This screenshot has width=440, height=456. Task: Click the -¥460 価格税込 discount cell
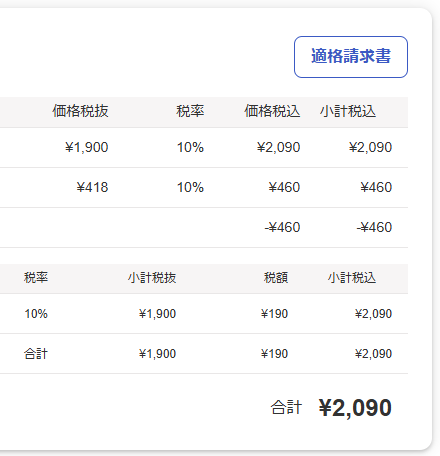pyautogui.click(x=282, y=227)
